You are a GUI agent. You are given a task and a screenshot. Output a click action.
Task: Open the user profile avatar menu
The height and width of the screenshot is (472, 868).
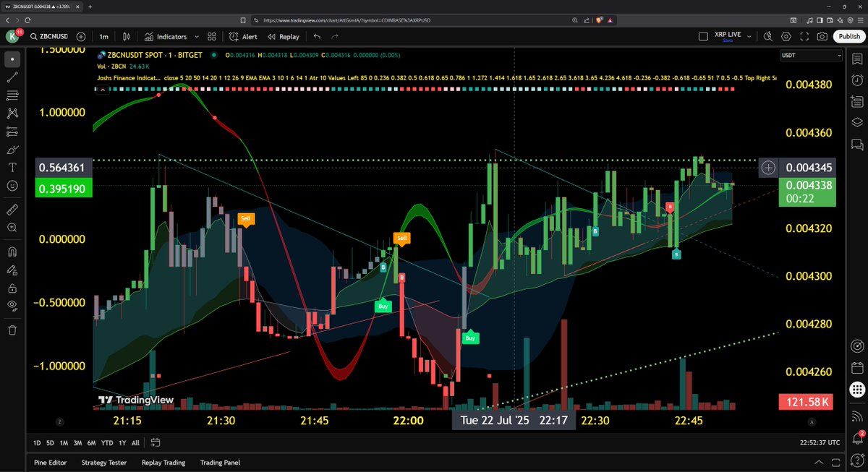tap(13, 36)
